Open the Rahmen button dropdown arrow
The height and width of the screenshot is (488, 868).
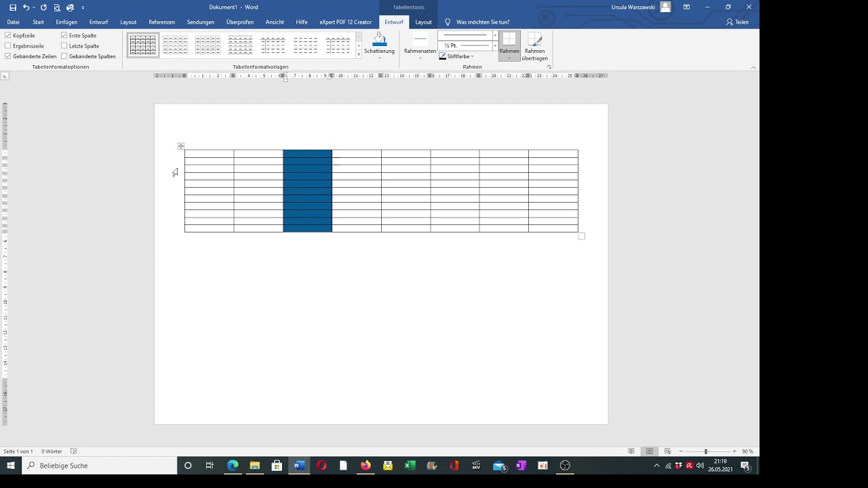coord(509,58)
